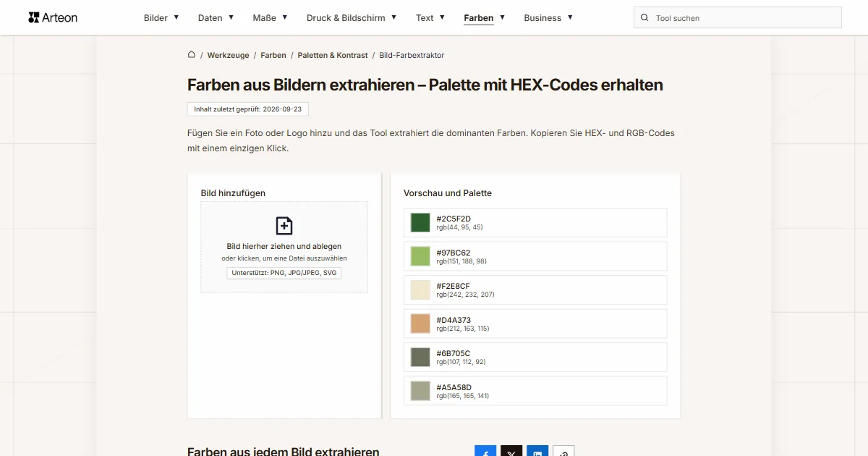Copy rgb(44, 95, 45) value

[x=459, y=227]
